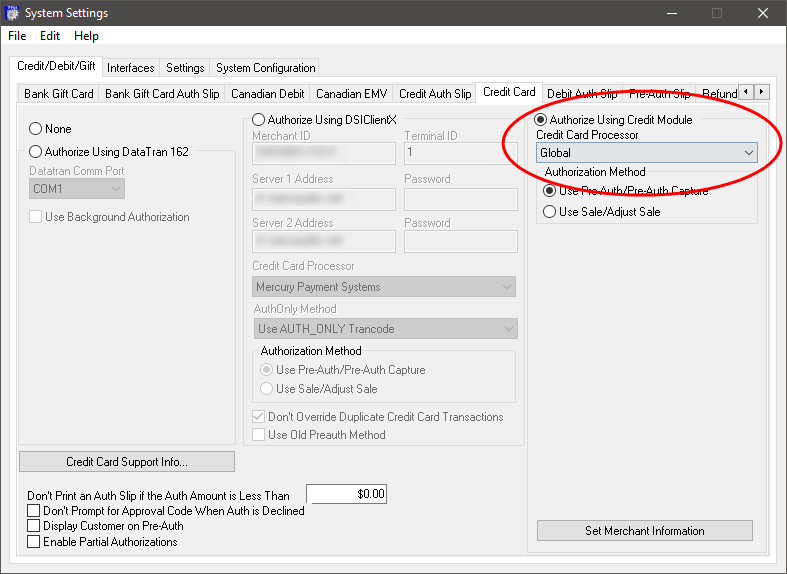Select the None authorization option

pyautogui.click(x=36, y=129)
